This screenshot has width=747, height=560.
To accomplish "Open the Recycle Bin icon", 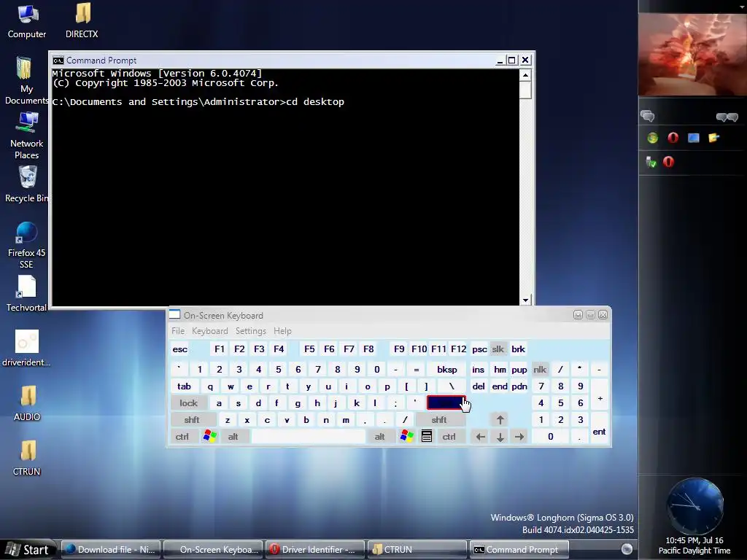I will [27, 184].
